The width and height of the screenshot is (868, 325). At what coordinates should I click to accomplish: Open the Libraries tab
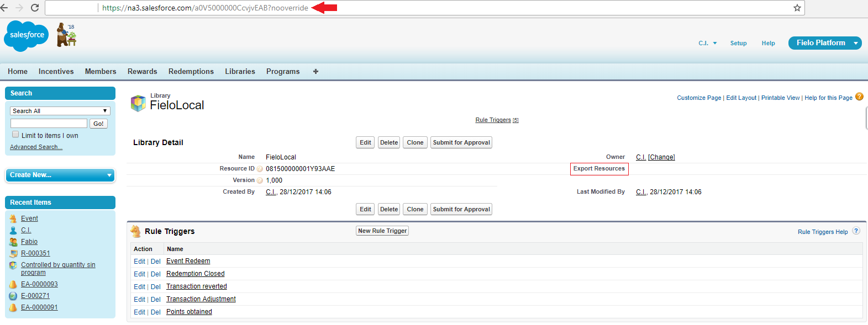[240, 71]
